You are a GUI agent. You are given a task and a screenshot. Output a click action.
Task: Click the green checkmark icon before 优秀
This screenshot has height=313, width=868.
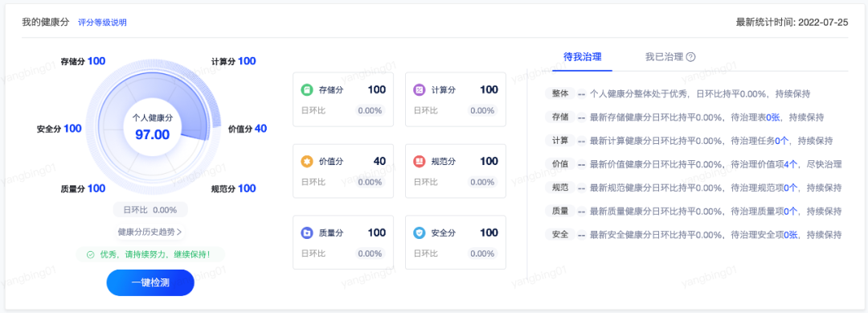91,255
